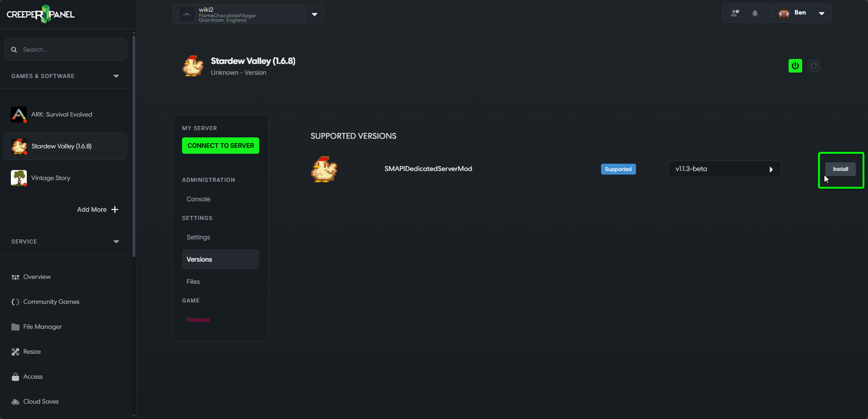Screen dimensions: 868x419
Task: Click the Supported badge
Action: [x=618, y=169]
